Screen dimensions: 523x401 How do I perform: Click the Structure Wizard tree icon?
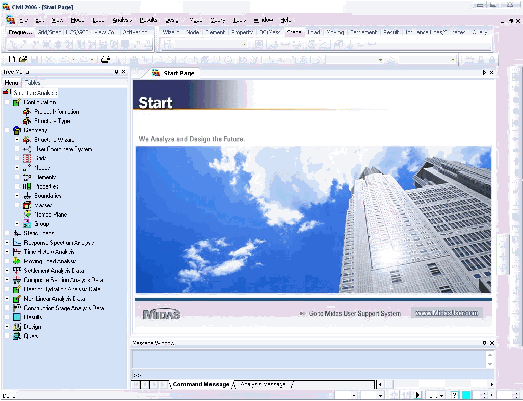click(x=27, y=140)
